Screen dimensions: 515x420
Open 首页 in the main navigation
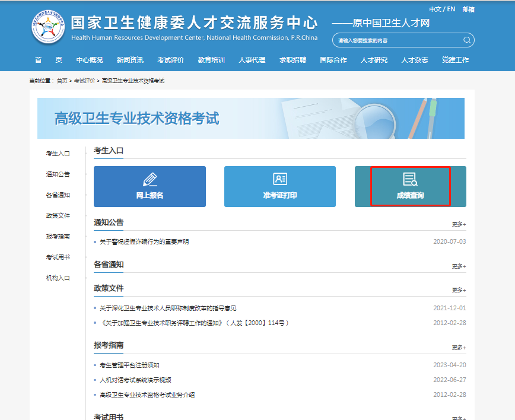48,60
